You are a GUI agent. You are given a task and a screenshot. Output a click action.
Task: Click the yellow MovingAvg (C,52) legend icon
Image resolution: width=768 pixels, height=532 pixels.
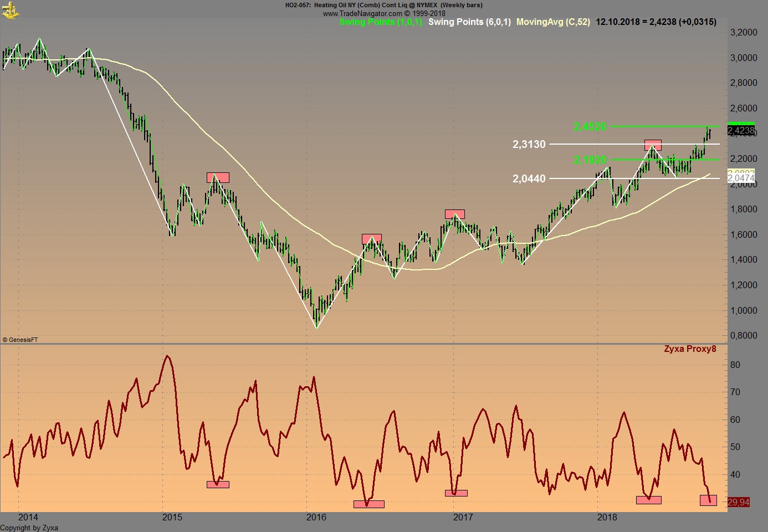tap(553, 23)
